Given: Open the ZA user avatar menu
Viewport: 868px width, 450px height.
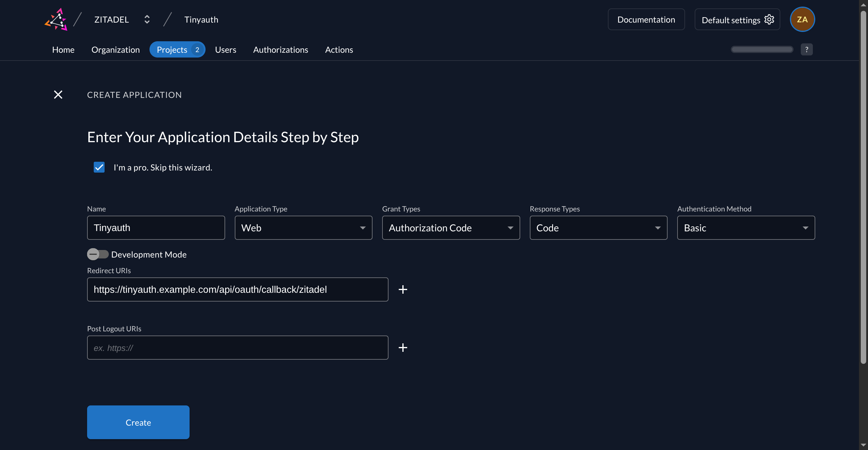Looking at the screenshot, I should 802,20.
